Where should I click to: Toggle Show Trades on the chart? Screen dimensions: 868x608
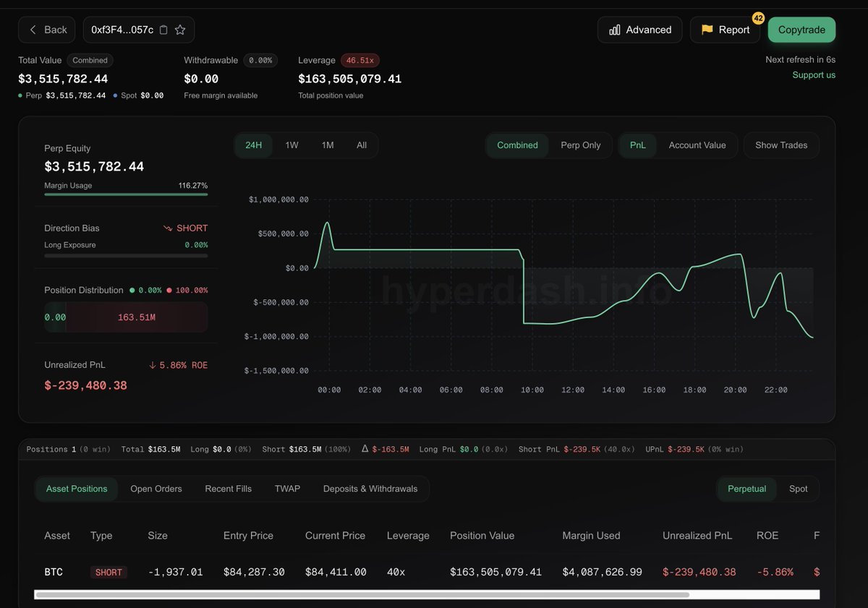(x=781, y=145)
